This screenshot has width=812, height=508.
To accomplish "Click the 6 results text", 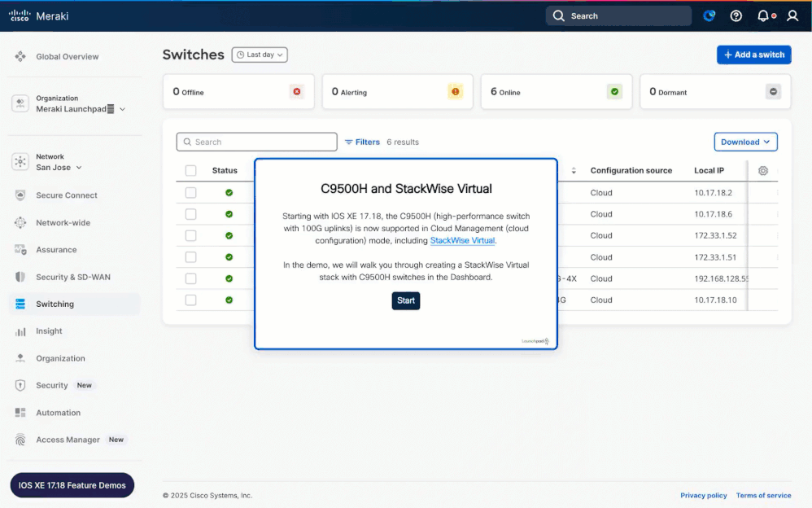I will point(403,142).
